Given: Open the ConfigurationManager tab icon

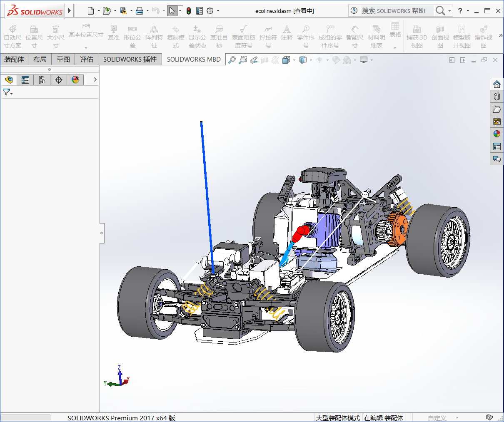Looking at the screenshot, I should [42, 80].
